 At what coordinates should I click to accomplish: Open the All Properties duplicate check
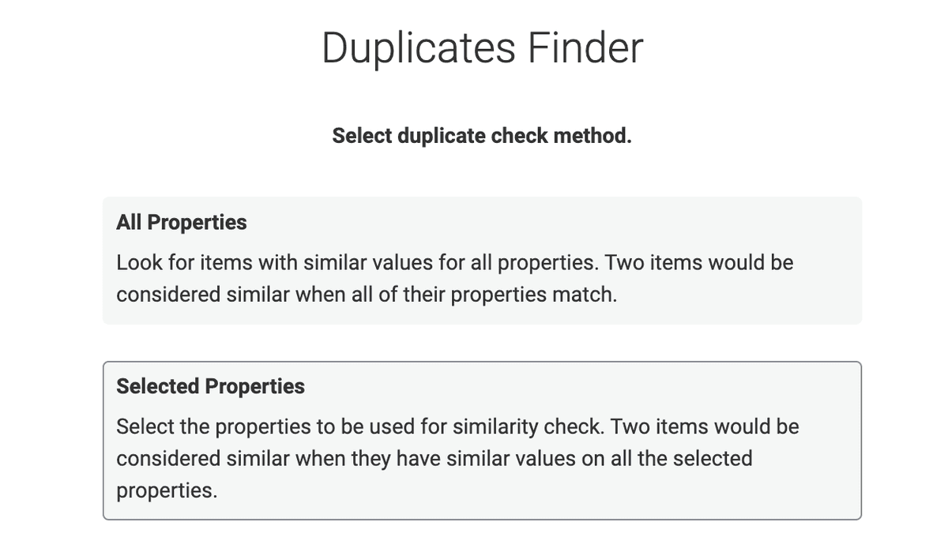pos(482,261)
